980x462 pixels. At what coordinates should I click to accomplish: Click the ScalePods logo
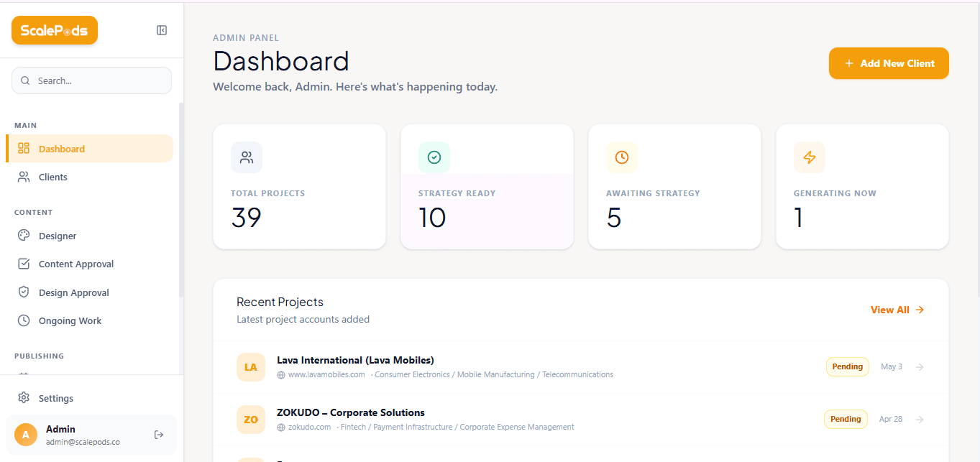tap(55, 30)
